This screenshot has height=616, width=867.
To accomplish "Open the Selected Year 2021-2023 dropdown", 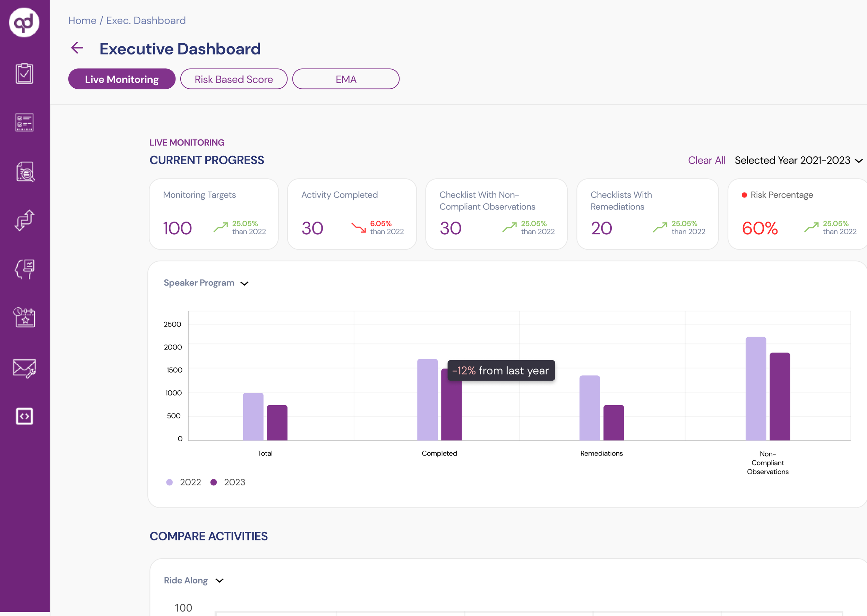I will [799, 160].
